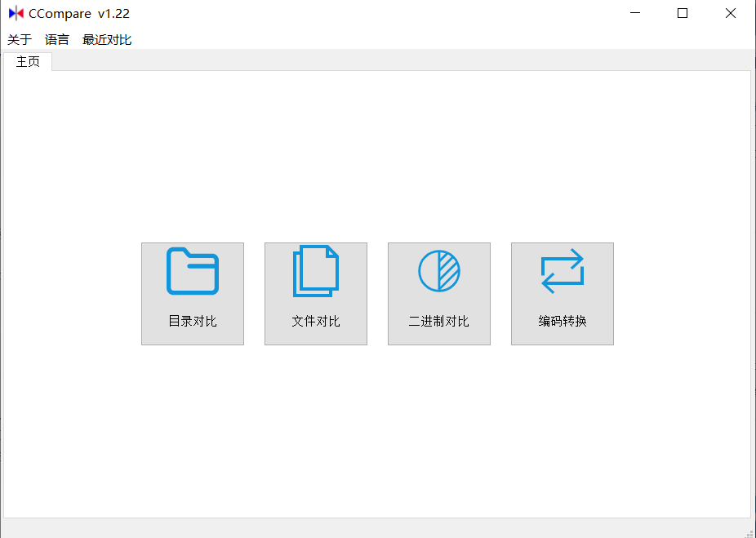The width and height of the screenshot is (756, 538).
Task: Close the CCompare window
Action: [731, 13]
